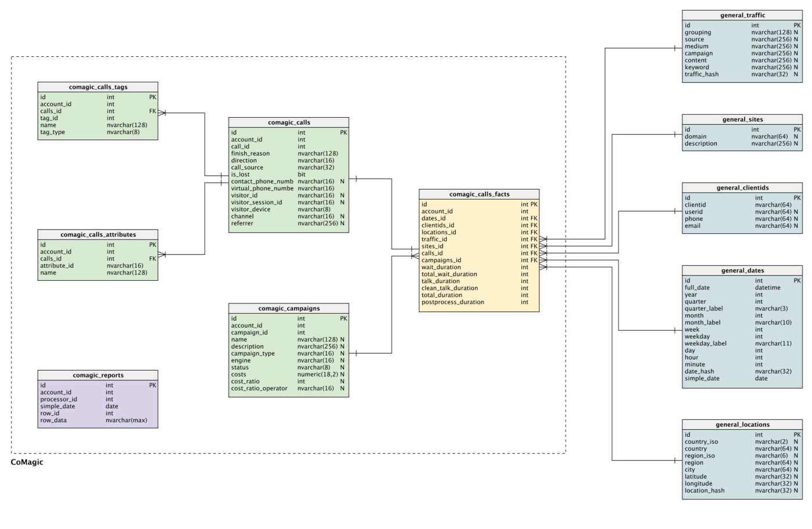This screenshot has height=529, width=812.
Task: Select the month_label column row
Action: (x=742, y=323)
